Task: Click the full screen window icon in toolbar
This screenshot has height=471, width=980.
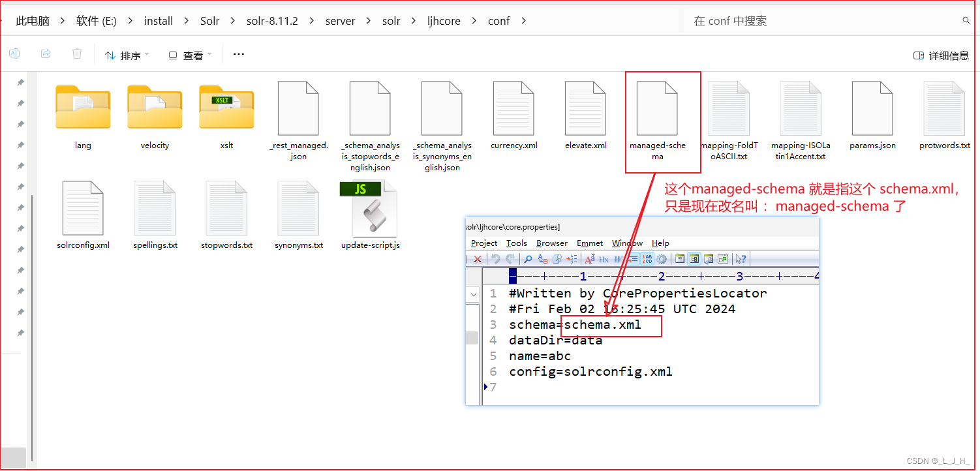Action: pyautogui.click(x=723, y=259)
